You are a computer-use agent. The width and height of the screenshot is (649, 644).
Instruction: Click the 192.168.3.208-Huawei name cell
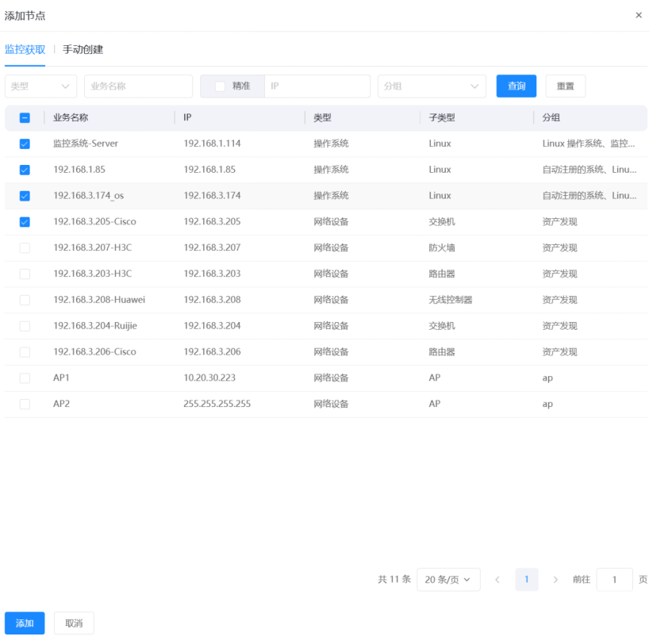[x=99, y=300]
